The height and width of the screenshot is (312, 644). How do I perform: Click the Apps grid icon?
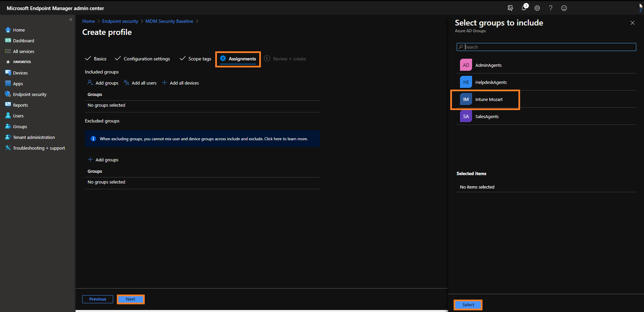tap(8, 84)
